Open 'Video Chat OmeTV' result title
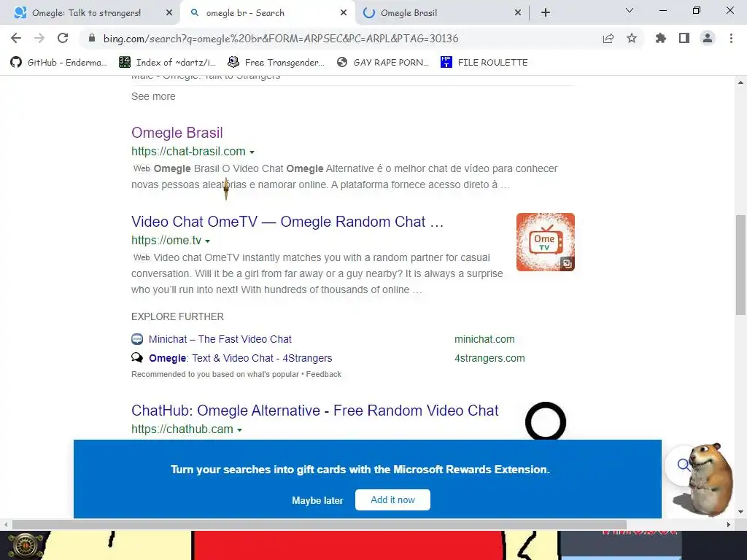 point(287,222)
